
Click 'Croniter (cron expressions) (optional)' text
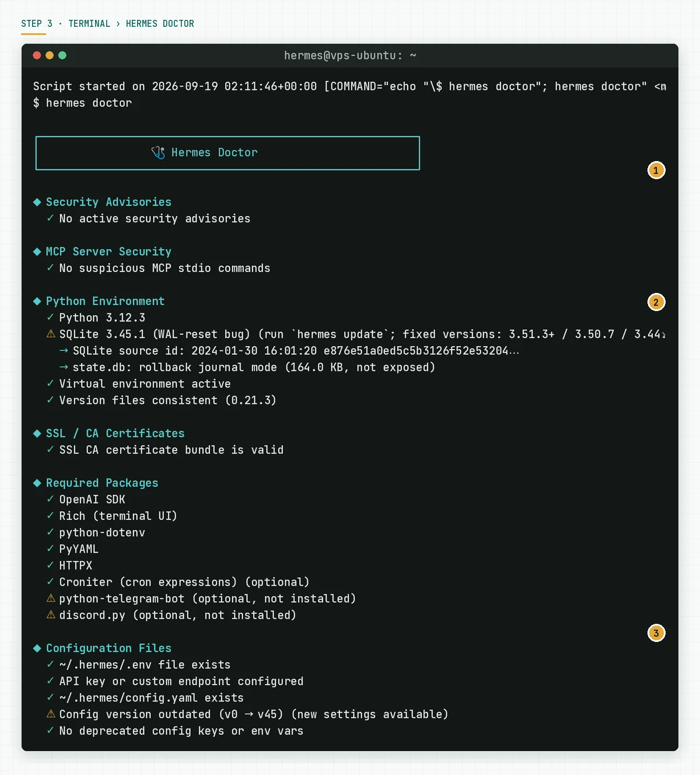click(x=184, y=582)
